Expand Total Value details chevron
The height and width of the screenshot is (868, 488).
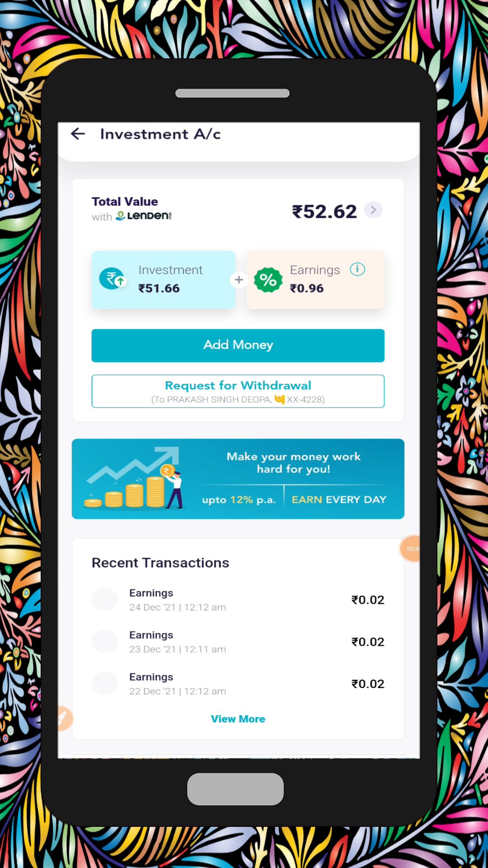[x=373, y=210]
